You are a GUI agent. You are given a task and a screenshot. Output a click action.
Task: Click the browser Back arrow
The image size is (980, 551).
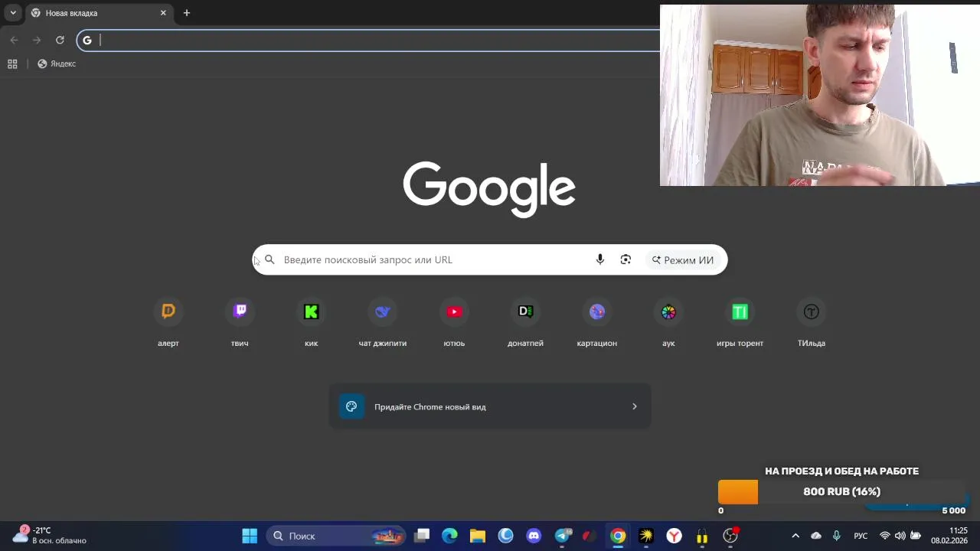14,40
